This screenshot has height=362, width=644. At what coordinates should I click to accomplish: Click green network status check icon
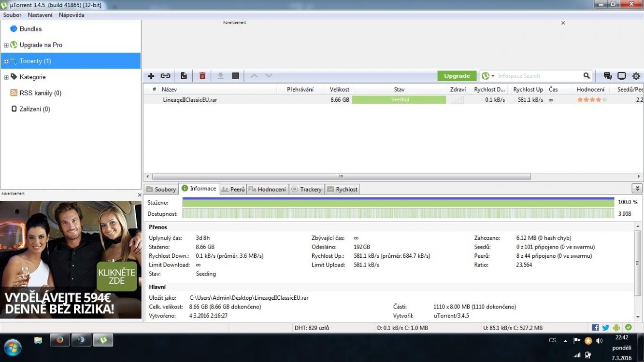pyautogui.click(x=628, y=328)
